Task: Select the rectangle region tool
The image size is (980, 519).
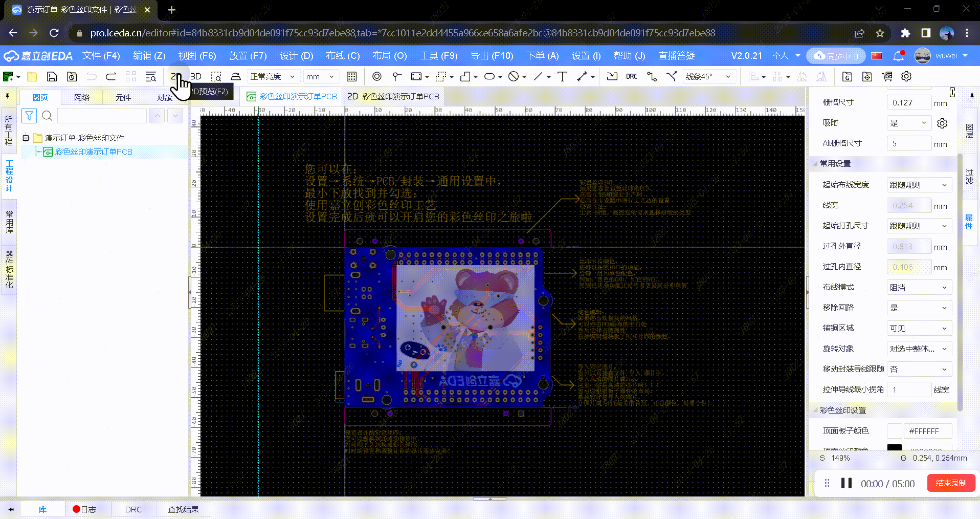Action: pos(416,77)
